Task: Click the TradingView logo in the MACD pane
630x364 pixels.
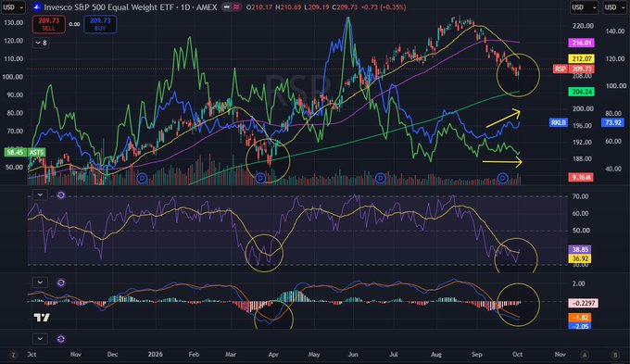Action: [x=42, y=318]
